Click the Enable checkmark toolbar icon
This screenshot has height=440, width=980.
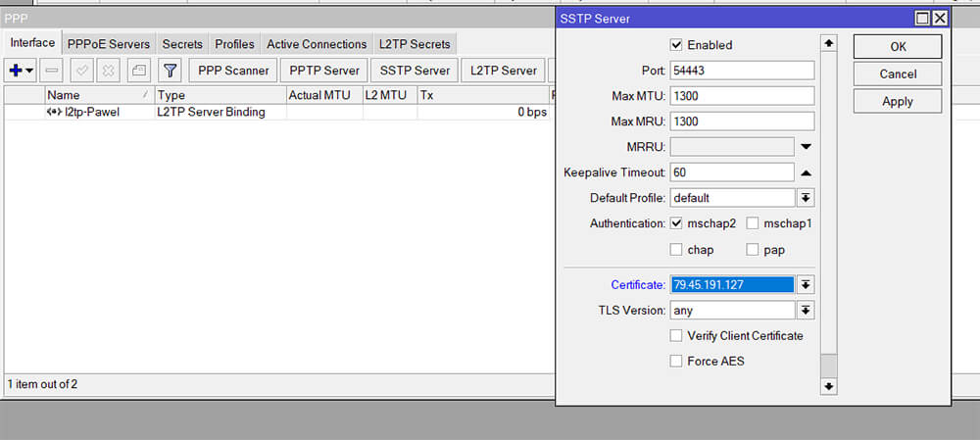(x=82, y=71)
